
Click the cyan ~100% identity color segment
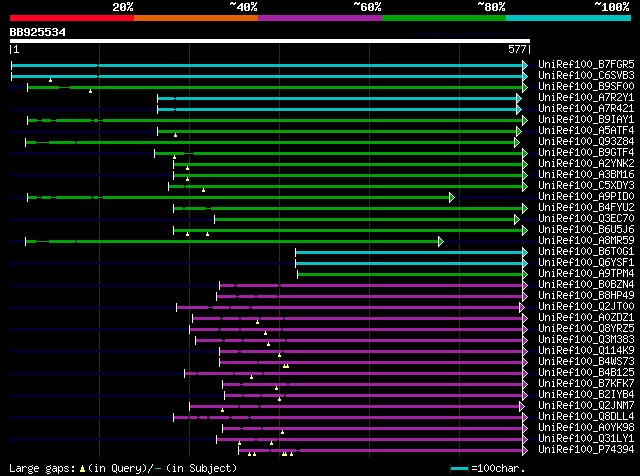(569, 18)
